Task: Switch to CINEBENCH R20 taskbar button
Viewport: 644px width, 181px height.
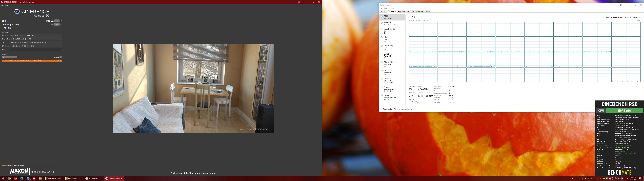Action: 114,178
